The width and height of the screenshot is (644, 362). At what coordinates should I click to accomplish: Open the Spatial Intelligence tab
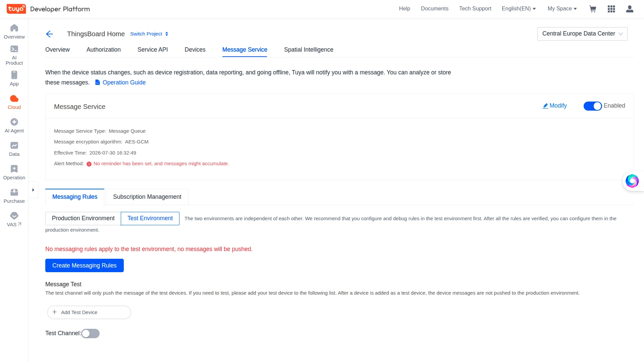coord(309,50)
